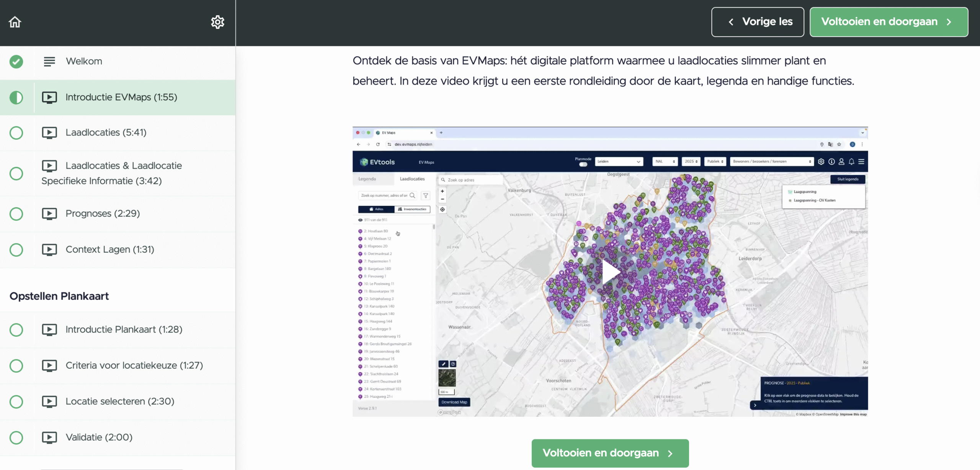Screen dimensions: 980x470
Task: Click the Validatie video lesson icon
Action: 49,437
